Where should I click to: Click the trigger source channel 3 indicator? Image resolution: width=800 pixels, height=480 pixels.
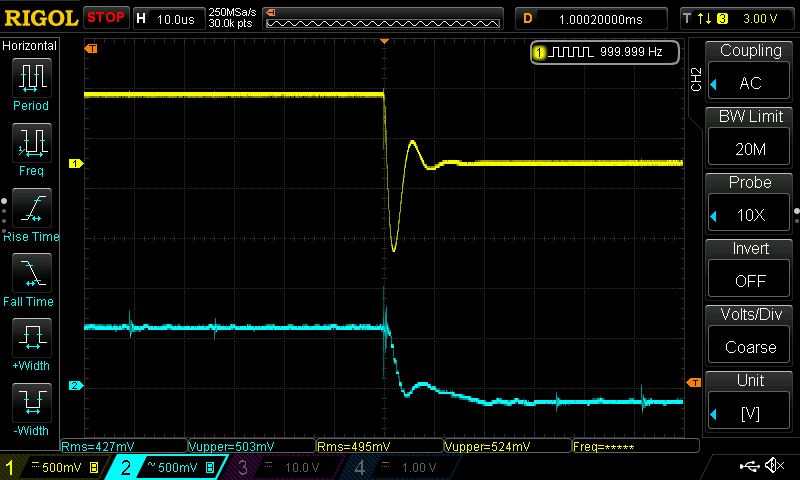pyautogui.click(x=722, y=19)
